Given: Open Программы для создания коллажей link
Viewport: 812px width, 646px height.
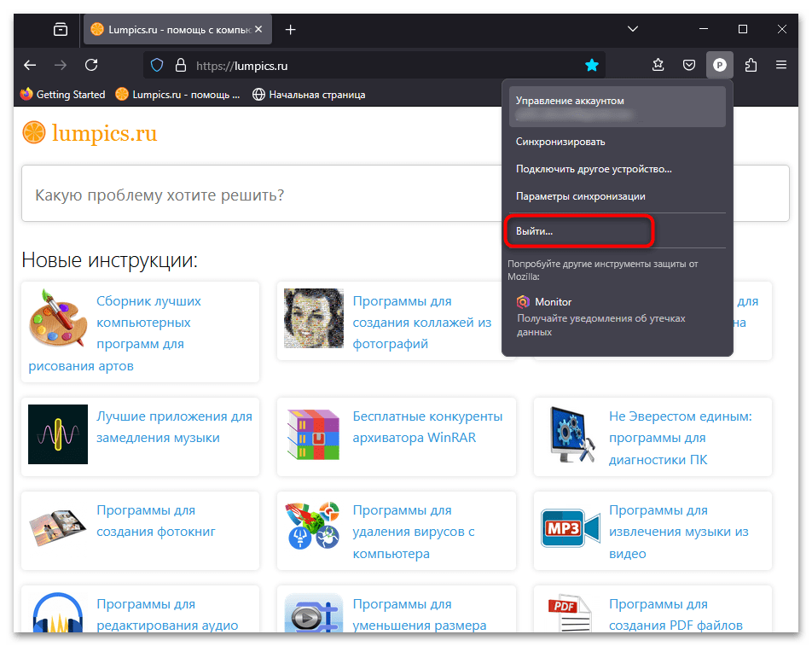Looking at the screenshot, I should 422,323.
